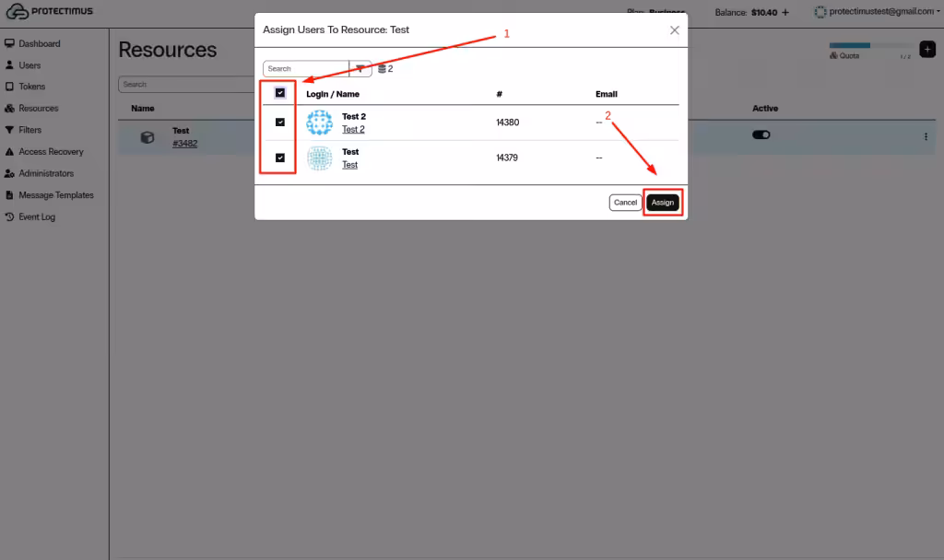The image size is (944, 560).
Task: Uncheck the Test 2 user checkbox
Action: (x=280, y=122)
